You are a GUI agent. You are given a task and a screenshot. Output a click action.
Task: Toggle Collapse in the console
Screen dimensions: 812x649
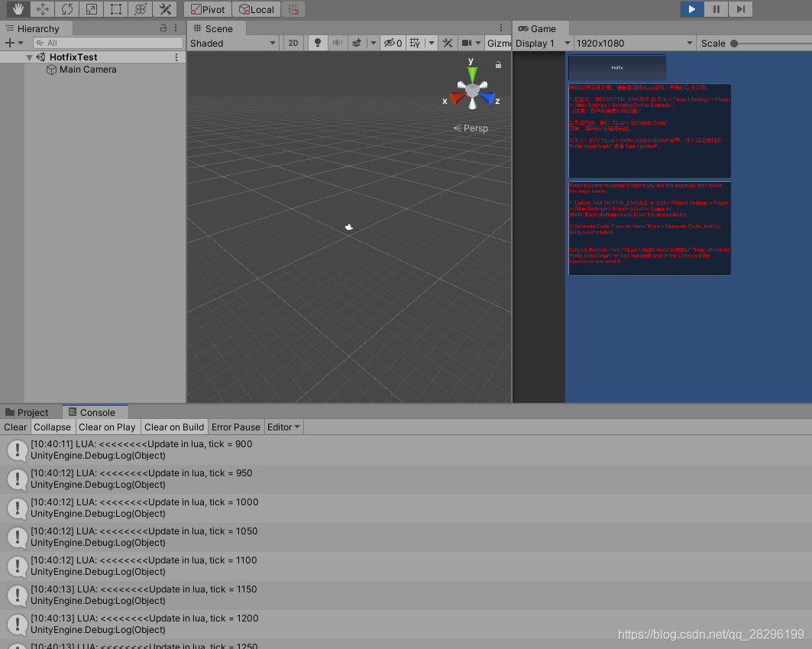point(52,427)
